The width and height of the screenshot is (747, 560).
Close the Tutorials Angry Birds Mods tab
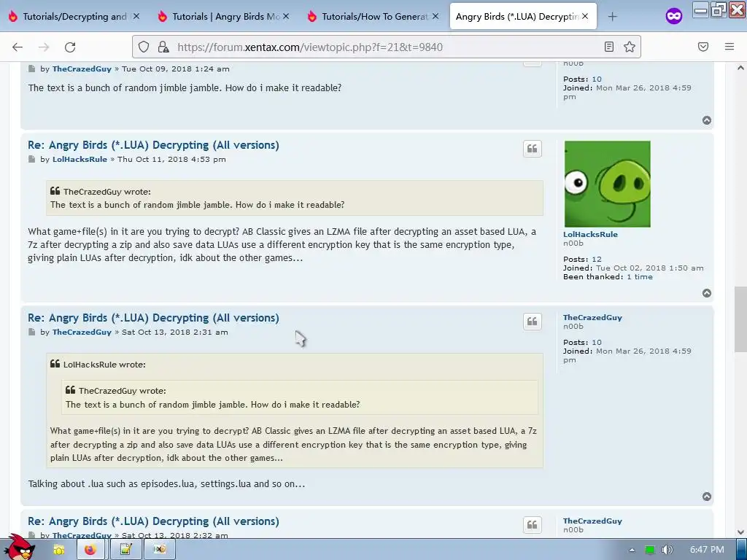click(x=286, y=16)
